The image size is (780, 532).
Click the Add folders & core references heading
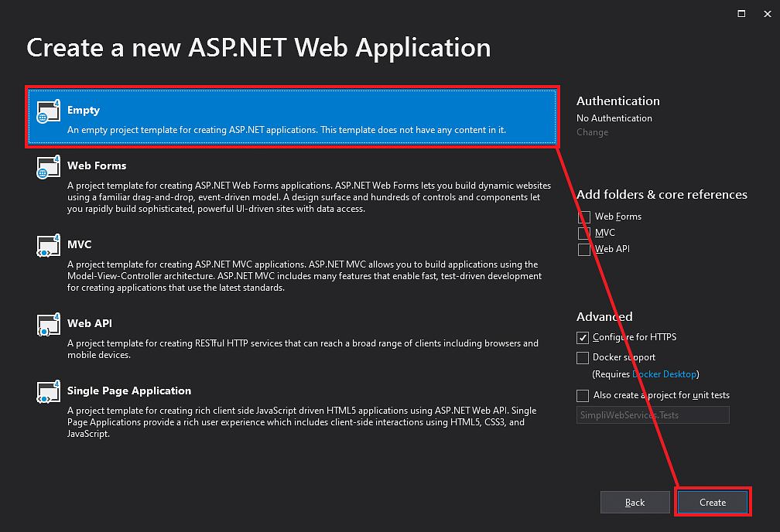click(x=662, y=194)
